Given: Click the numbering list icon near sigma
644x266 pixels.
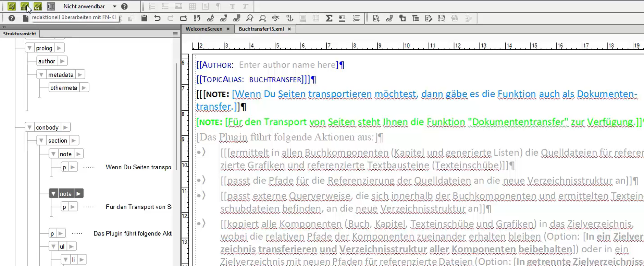Looking at the screenshot, I should tap(356, 18).
